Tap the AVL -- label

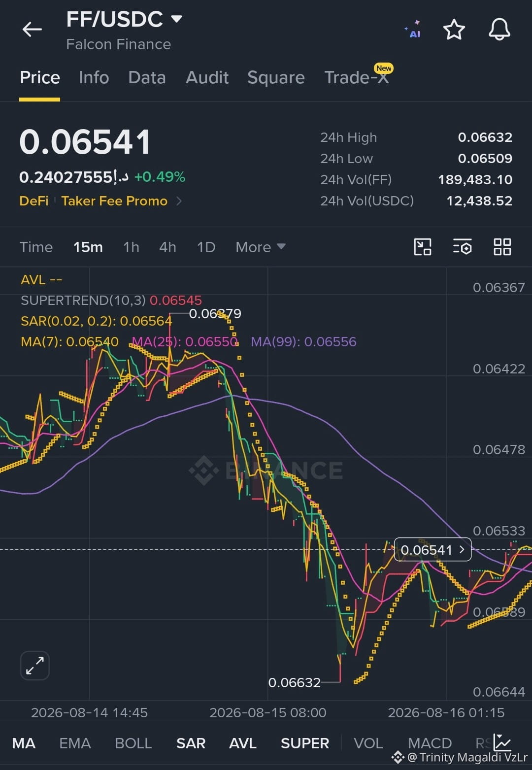(41, 279)
